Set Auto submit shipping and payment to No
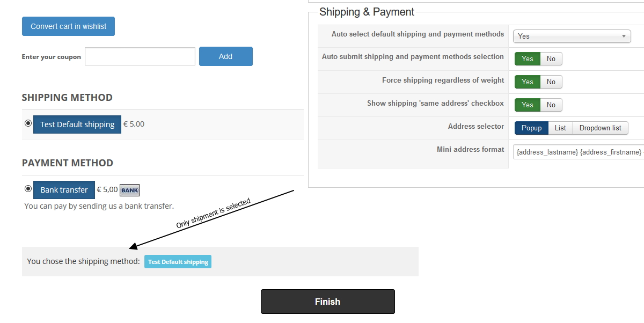 551,58
